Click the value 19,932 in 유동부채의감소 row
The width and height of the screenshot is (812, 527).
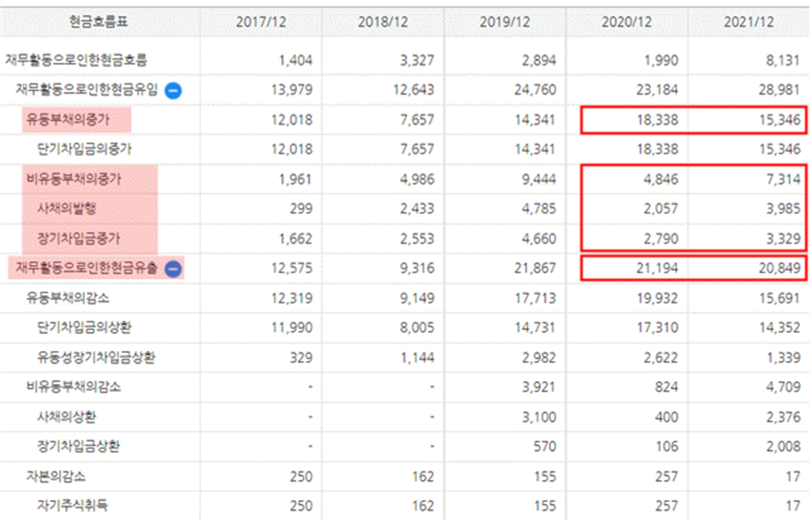point(658,299)
